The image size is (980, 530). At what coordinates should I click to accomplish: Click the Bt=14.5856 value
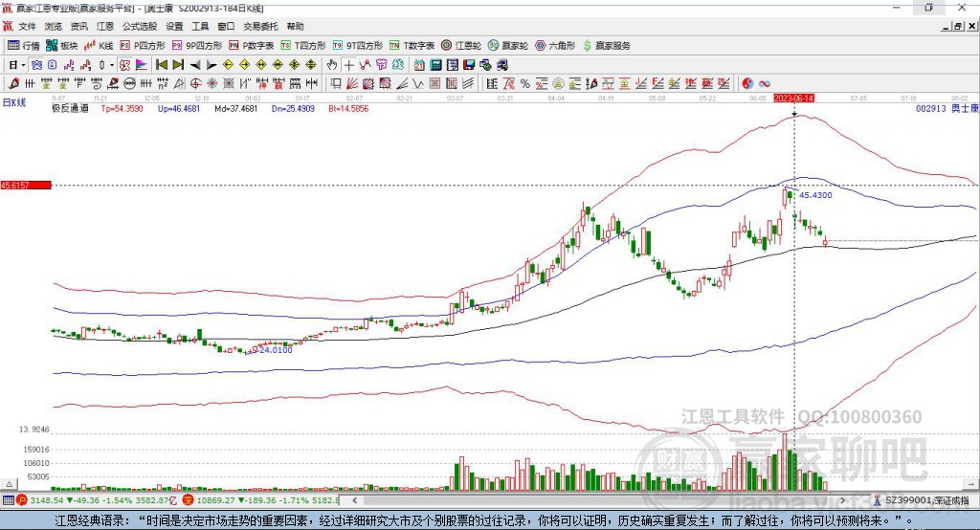pyautogui.click(x=348, y=109)
